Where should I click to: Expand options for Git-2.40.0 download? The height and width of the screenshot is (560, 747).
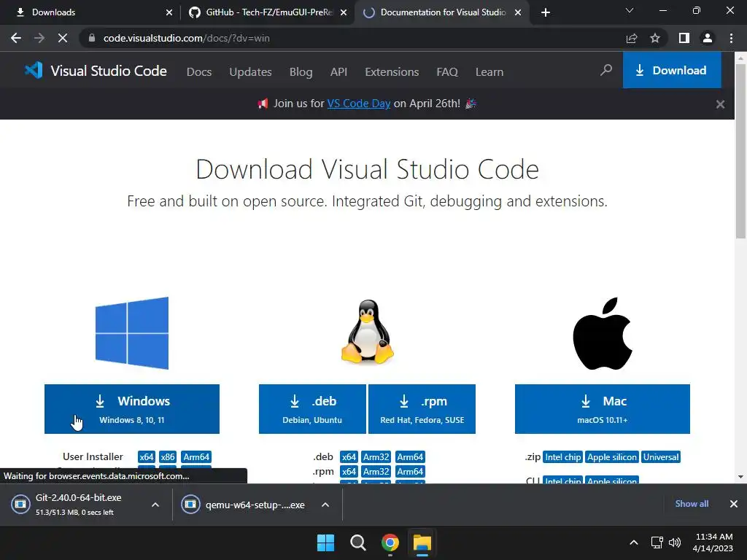155,505
